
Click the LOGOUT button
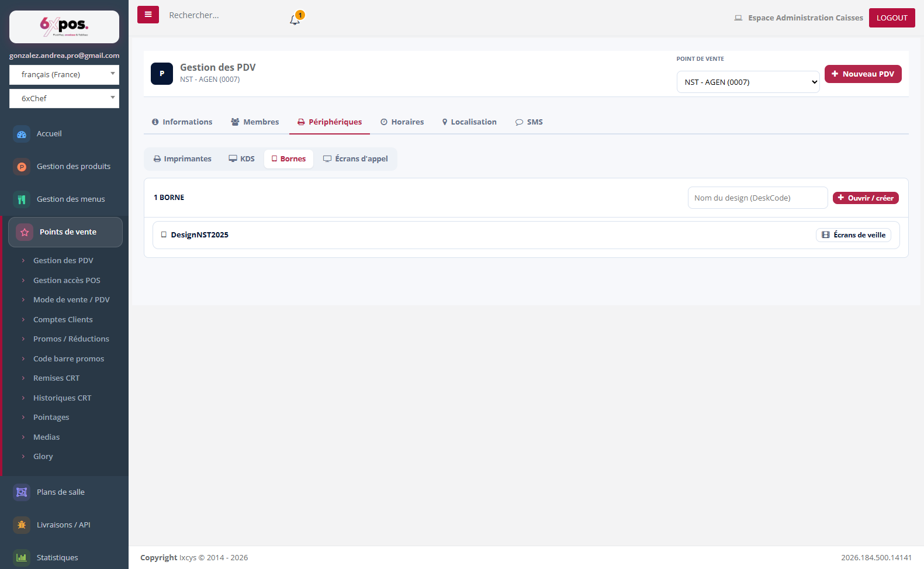(892, 18)
